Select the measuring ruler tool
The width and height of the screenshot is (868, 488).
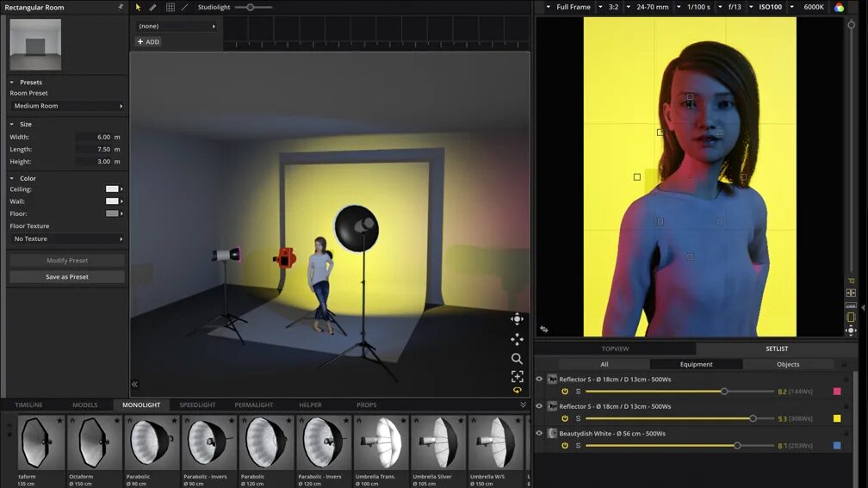[152, 7]
